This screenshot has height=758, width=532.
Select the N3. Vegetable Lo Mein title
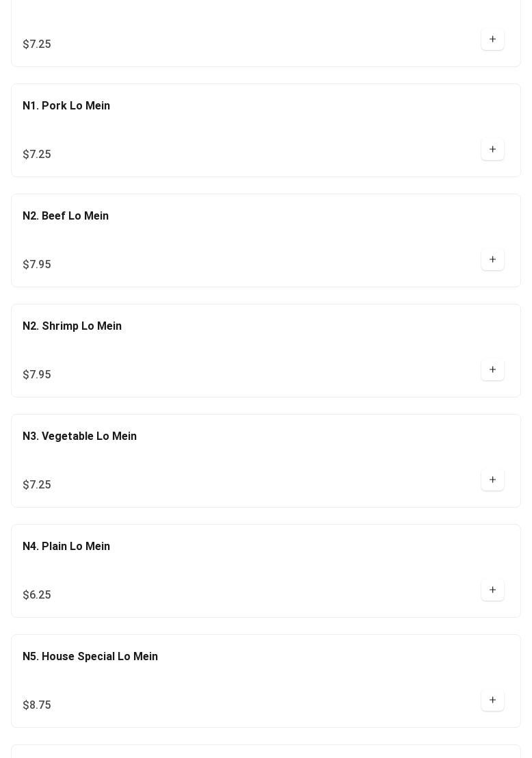79,436
